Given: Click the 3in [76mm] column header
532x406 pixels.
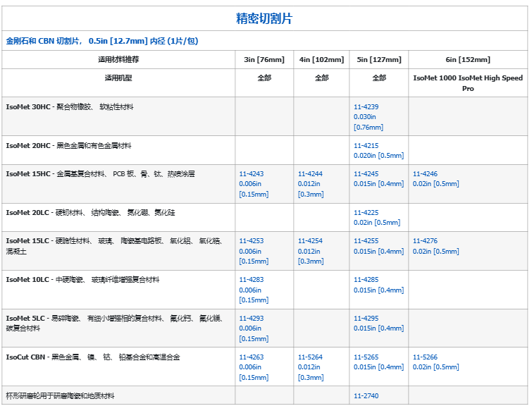Looking at the screenshot, I should (264, 60).
